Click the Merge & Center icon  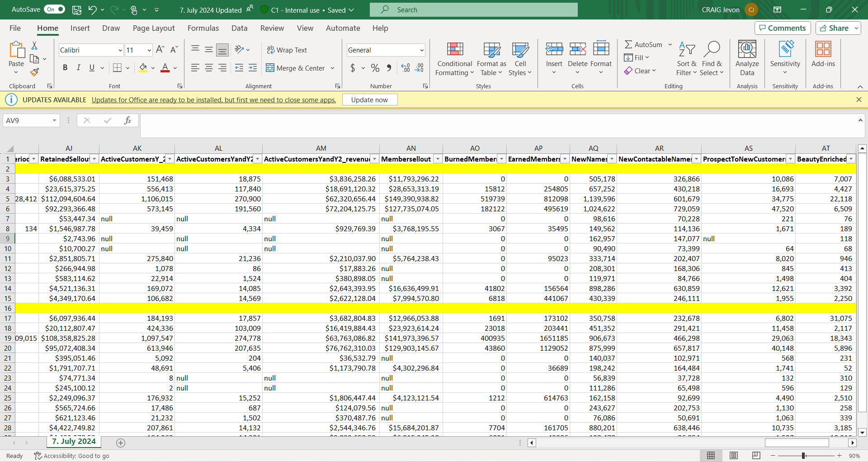(x=270, y=68)
